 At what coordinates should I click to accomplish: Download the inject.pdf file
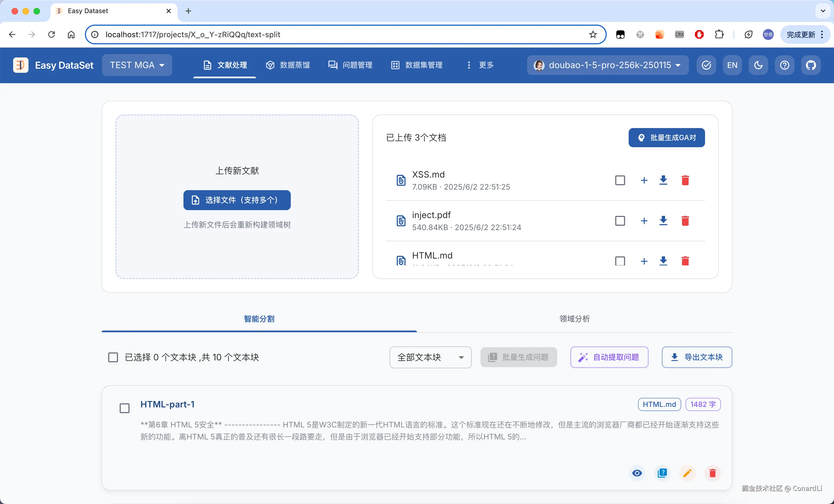pyautogui.click(x=663, y=221)
